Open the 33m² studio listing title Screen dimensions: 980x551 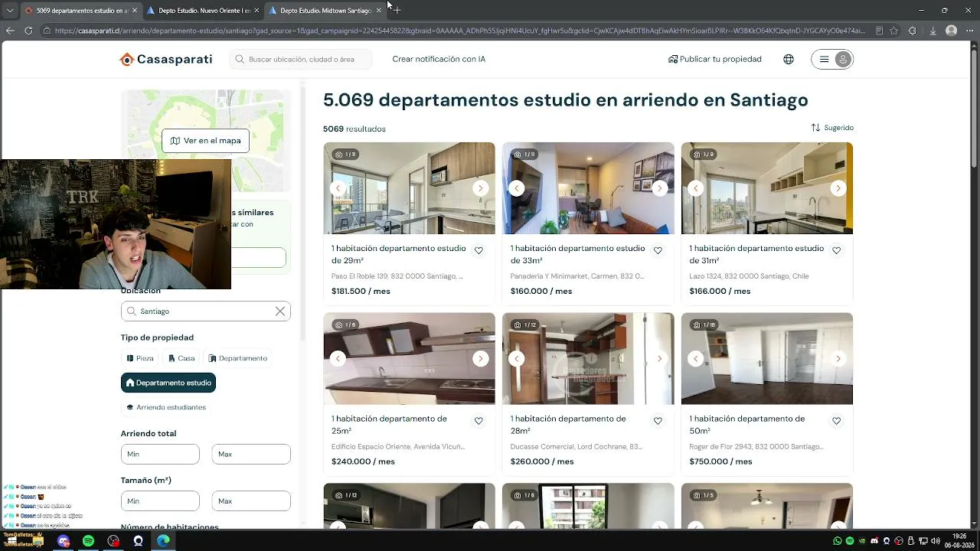[577, 254]
